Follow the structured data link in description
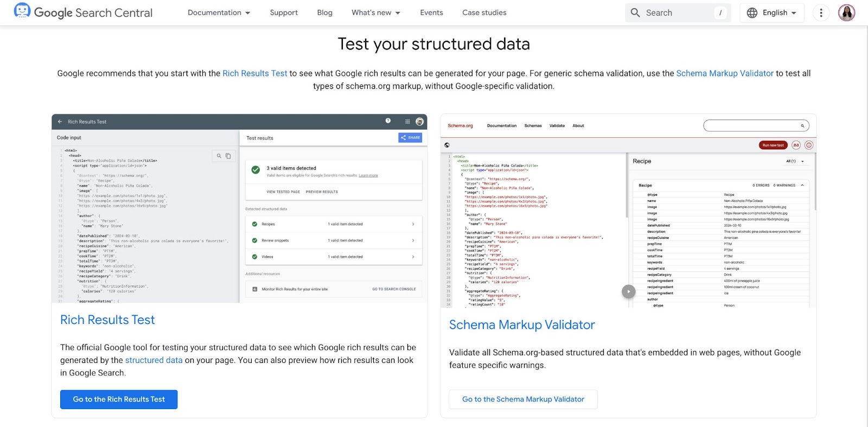The image size is (868, 427). coord(154,360)
